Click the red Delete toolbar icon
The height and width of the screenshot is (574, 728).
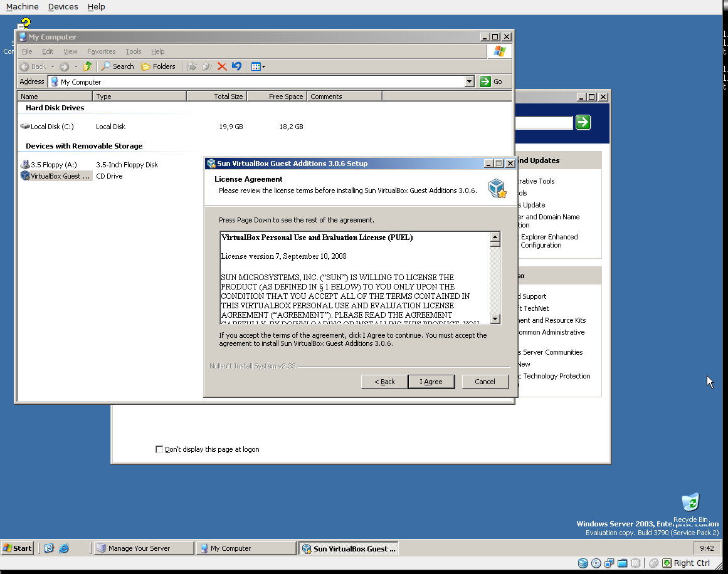[222, 66]
